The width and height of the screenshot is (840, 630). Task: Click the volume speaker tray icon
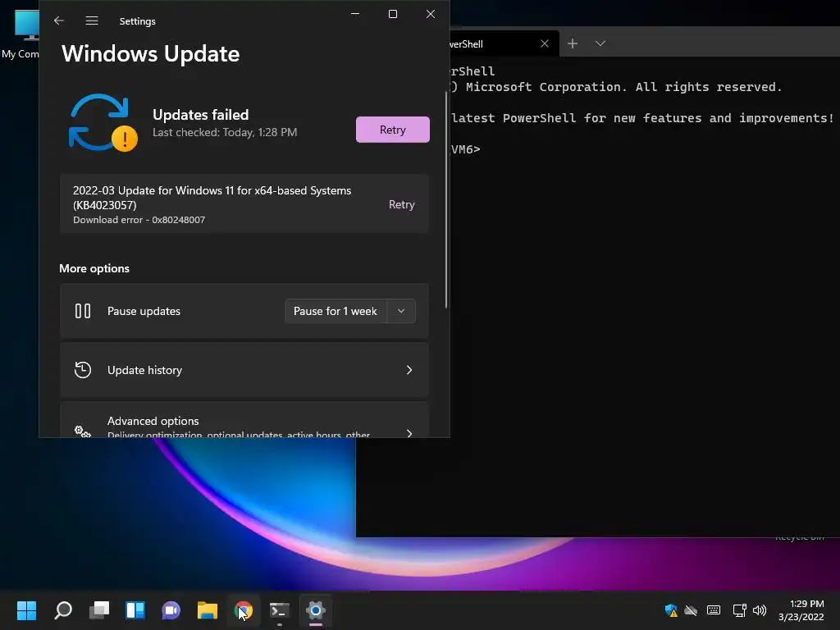[x=760, y=610]
